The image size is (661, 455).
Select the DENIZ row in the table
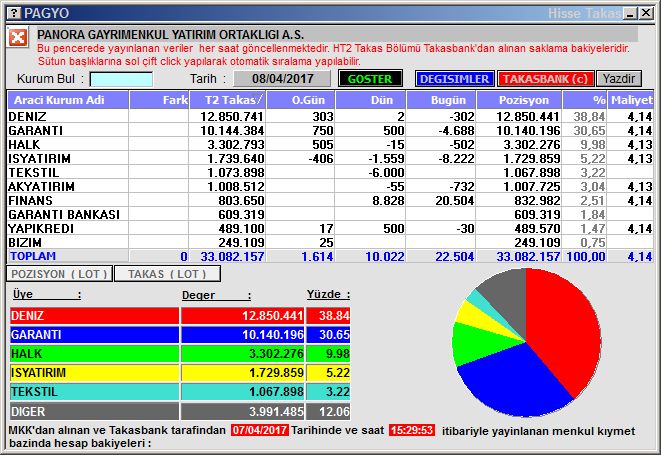[x=330, y=116]
